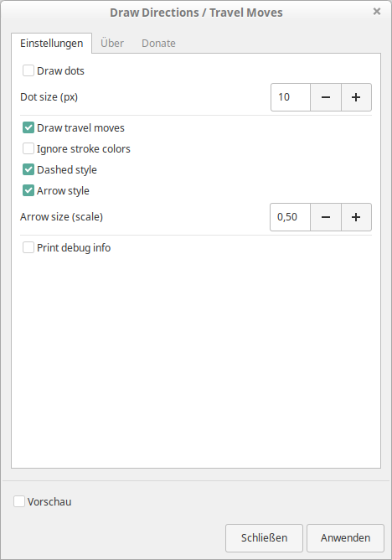The width and height of the screenshot is (392, 560).
Task: Focus the Dot size value field
Action: 291,97
